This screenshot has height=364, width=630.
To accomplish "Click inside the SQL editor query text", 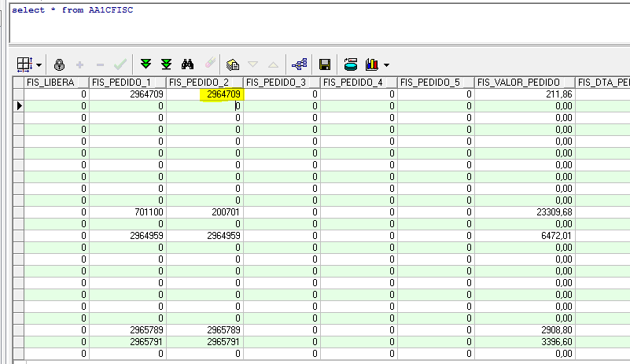I will [x=72, y=10].
